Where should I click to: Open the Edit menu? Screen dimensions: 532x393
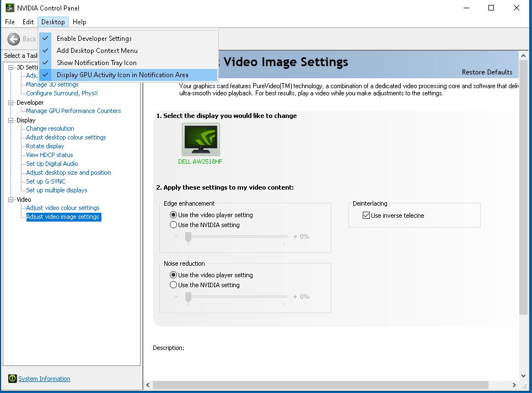point(28,22)
